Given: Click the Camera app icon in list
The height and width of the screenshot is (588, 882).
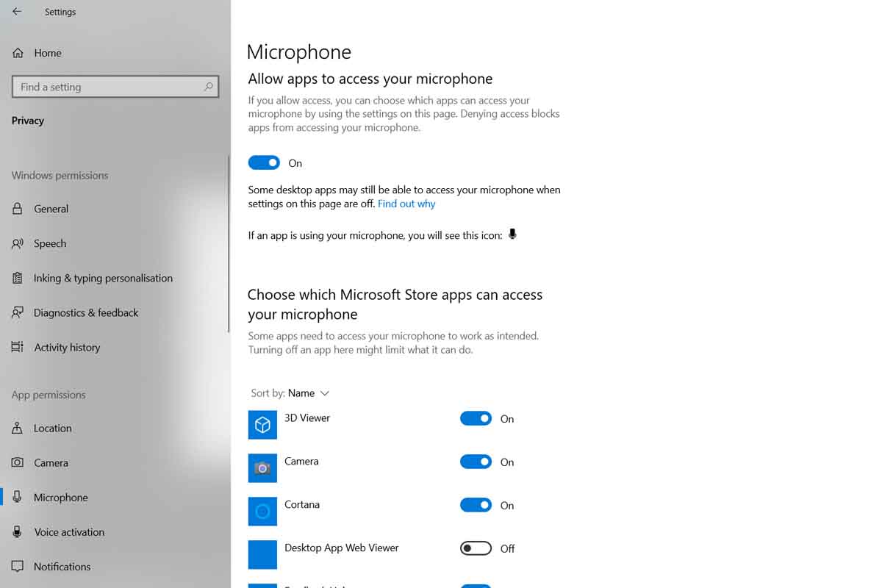Looking at the screenshot, I should [262, 468].
